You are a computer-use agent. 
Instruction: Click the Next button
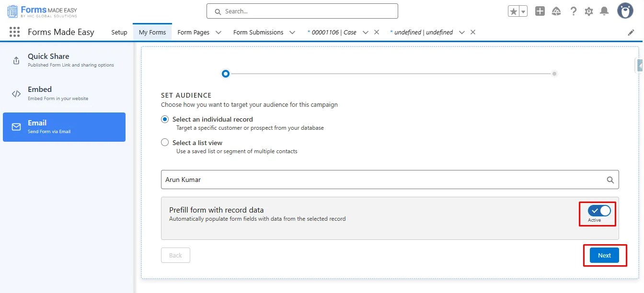coord(604,255)
